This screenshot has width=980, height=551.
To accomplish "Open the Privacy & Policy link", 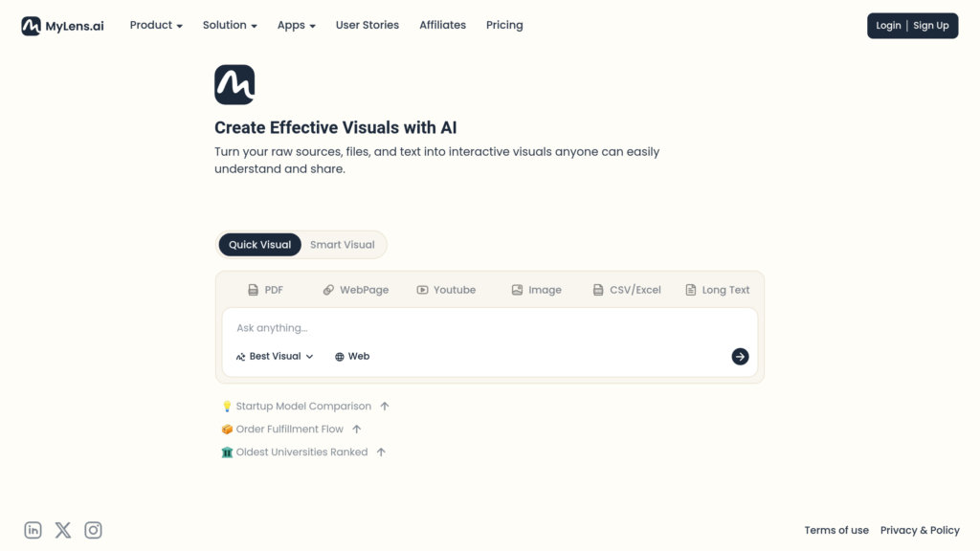I will tap(920, 530).
